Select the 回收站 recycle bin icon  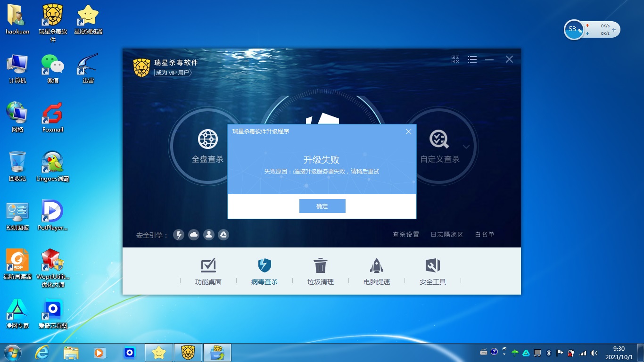17,166
